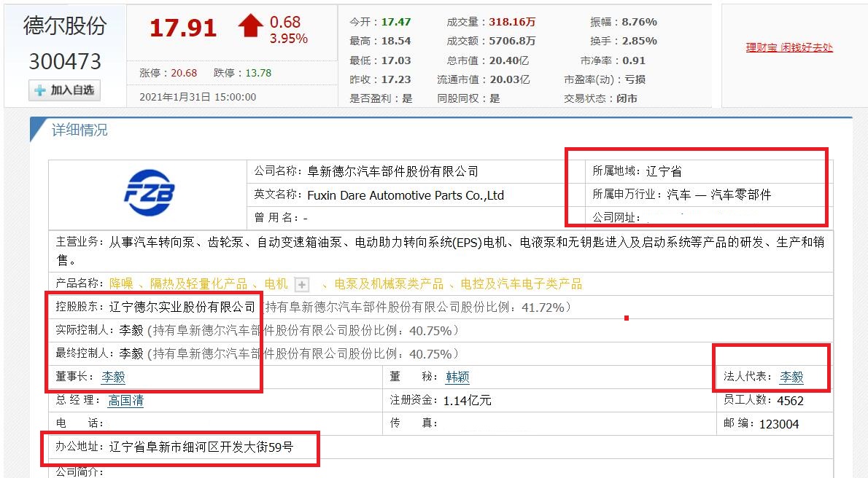Click the 注册资金 value 1.14亿元
Image resolution: width=868 pixels, height=478 pixels.
pyautogui.click(x=468, y=400)
